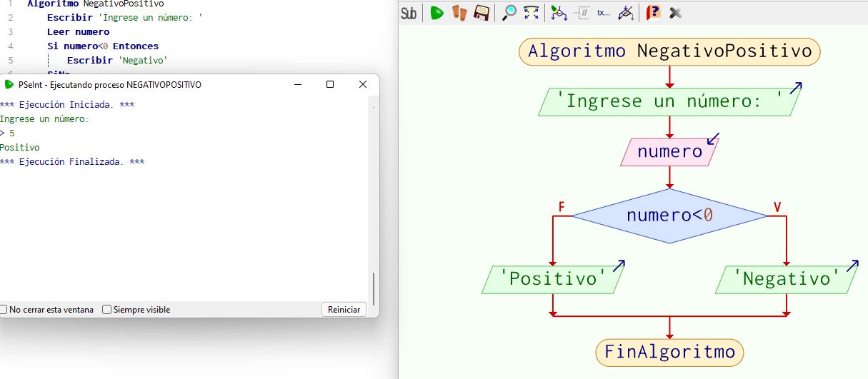Select the 'numero' input block
This screenshot has height=379, width=868.
(x=670, y=151)
